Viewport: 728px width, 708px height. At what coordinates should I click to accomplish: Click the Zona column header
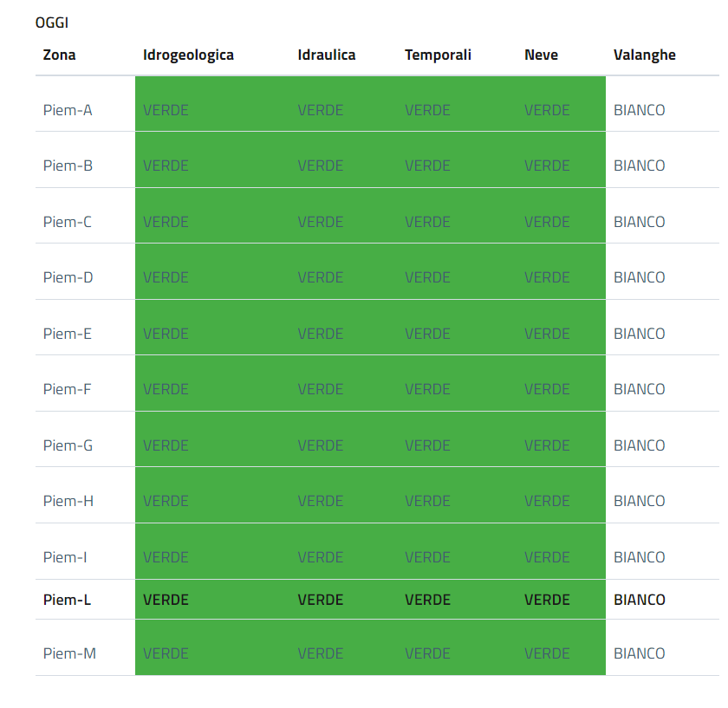click(59, 55)
